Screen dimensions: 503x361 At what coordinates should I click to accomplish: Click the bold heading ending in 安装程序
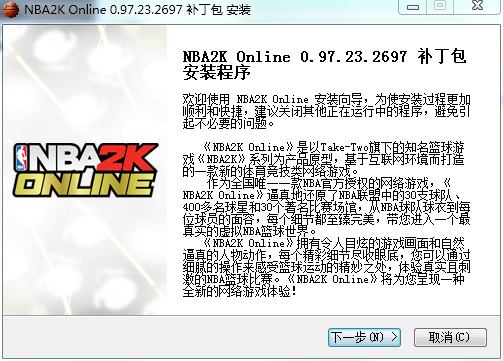(324, 64)
